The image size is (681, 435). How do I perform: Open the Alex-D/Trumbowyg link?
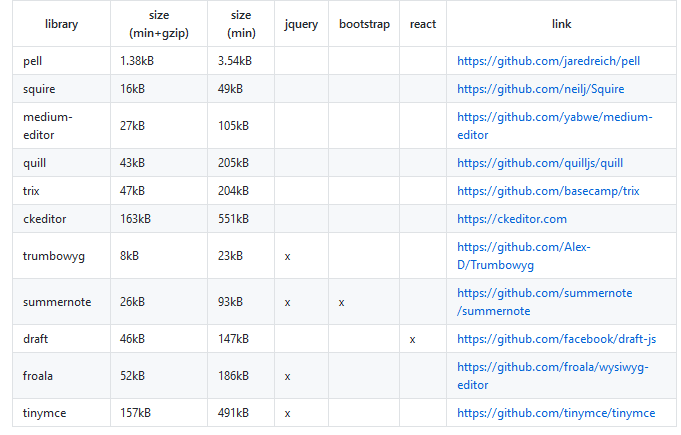523,256
